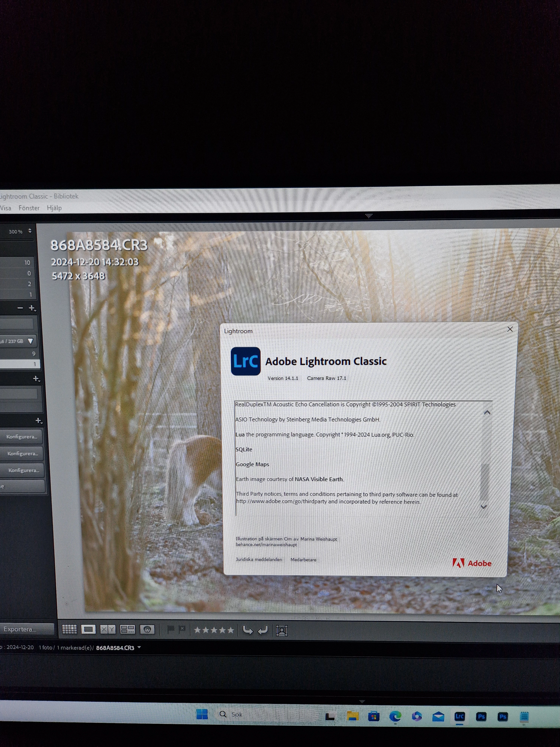Select Loupe view icon
Screen dimensions: 560x747
click(x=88, y=629)
